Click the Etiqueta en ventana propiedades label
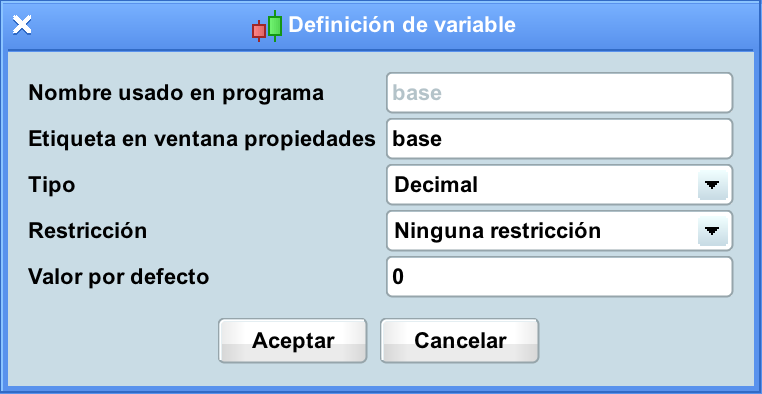Viewport: 762px width, 394px height. coord(202,139)
